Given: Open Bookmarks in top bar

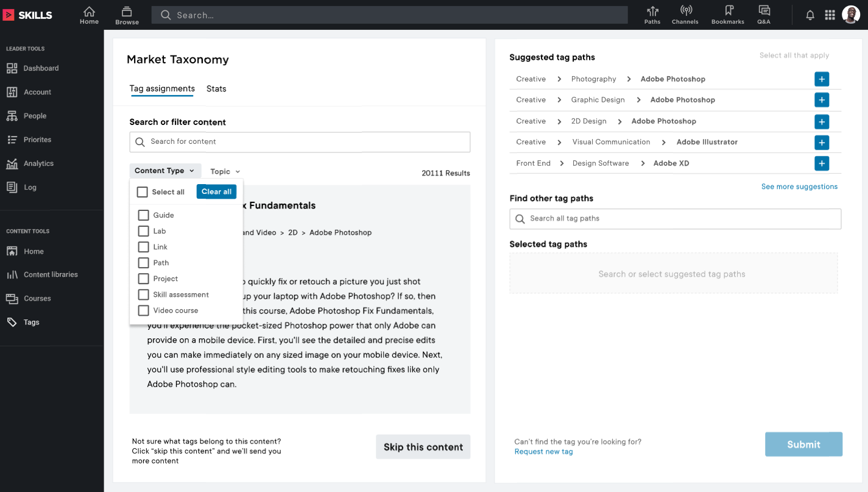Looking at the screenshot, I should coord(728,15).
